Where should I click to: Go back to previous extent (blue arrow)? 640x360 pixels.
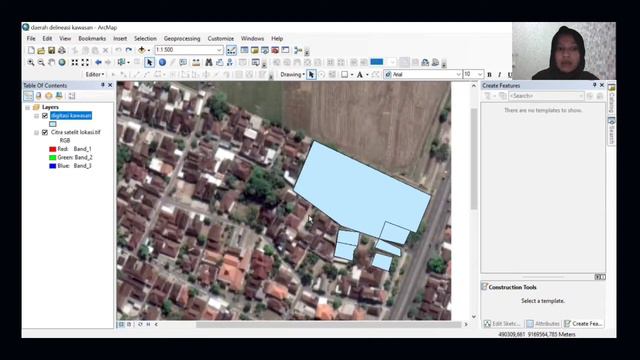[x=98, y=62]
